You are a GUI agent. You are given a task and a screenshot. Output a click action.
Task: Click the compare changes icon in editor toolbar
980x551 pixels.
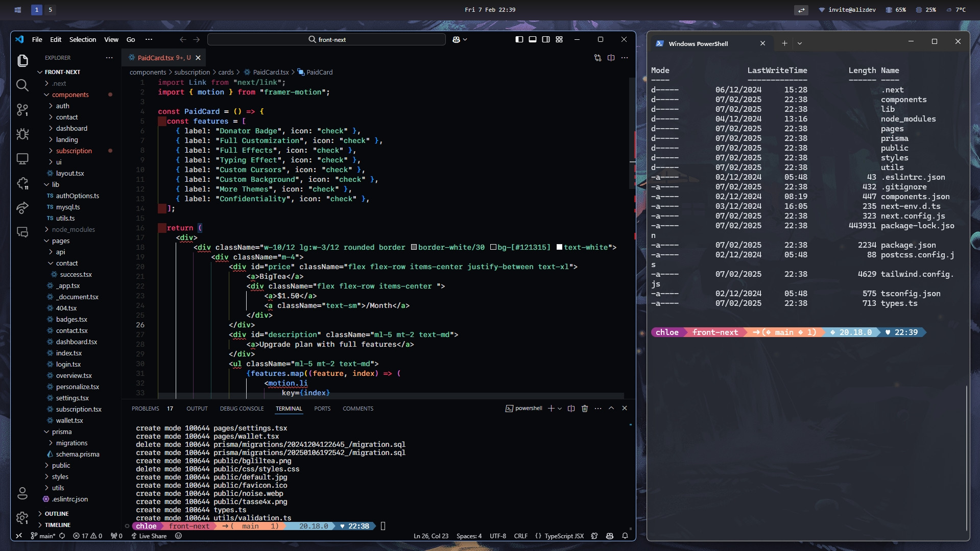pyautogui.click(x=597, y=58)
